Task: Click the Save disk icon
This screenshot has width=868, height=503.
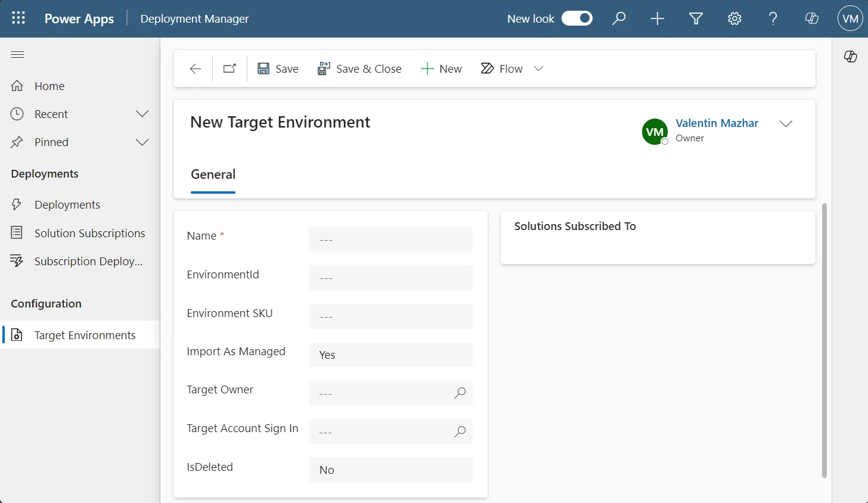Action: click(x=263, y=69)
